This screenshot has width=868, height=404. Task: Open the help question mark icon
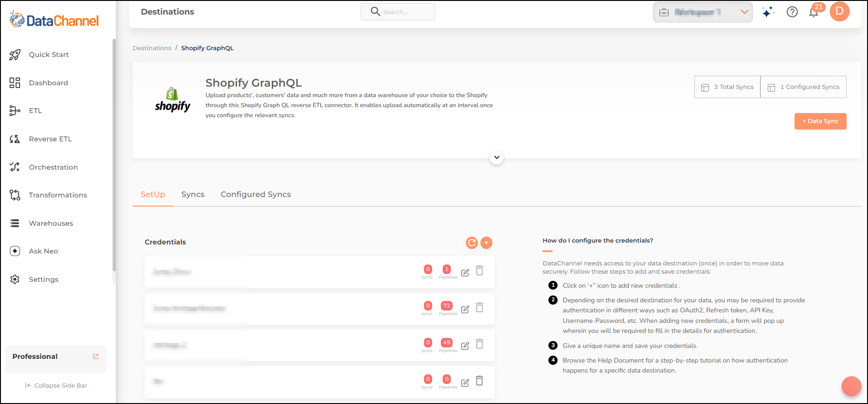(792, 12)
